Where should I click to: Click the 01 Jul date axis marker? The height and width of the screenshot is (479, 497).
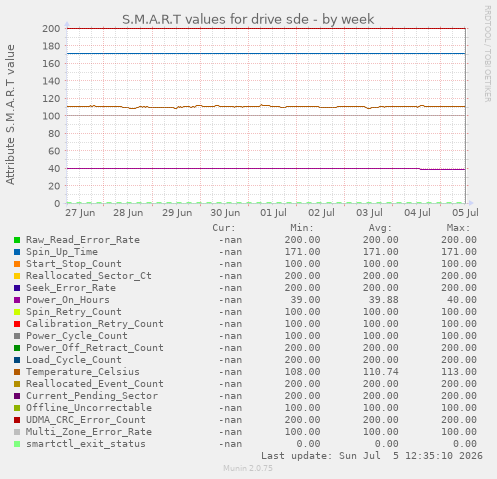pyautogui.click(x=273, y=213)
